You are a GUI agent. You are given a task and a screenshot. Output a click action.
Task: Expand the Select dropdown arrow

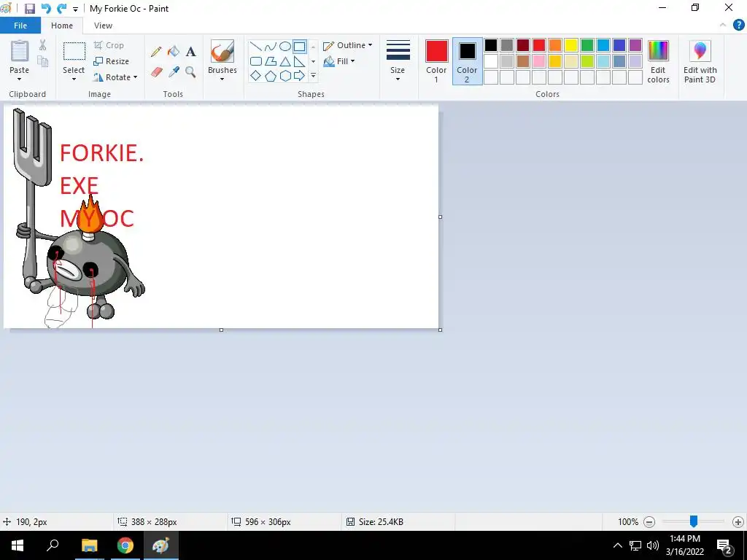pyautogui.click(x=74, y=79)
